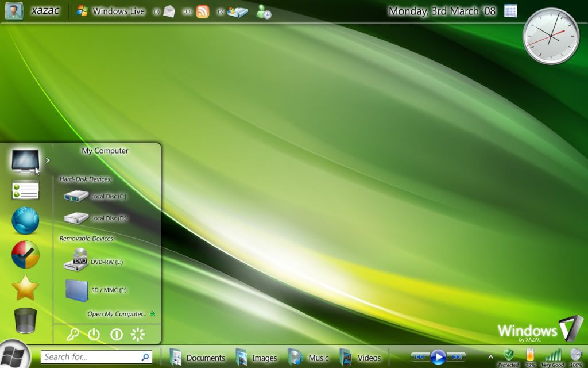This screenshot has width=588, height=368.
Task: Open the orange RSS feeds icon
Action: (x=203, y=11)
